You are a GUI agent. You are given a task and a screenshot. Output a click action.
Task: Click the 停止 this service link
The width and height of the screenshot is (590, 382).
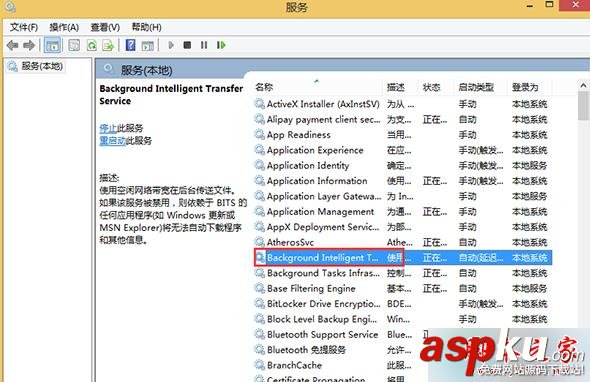point(108,128)
